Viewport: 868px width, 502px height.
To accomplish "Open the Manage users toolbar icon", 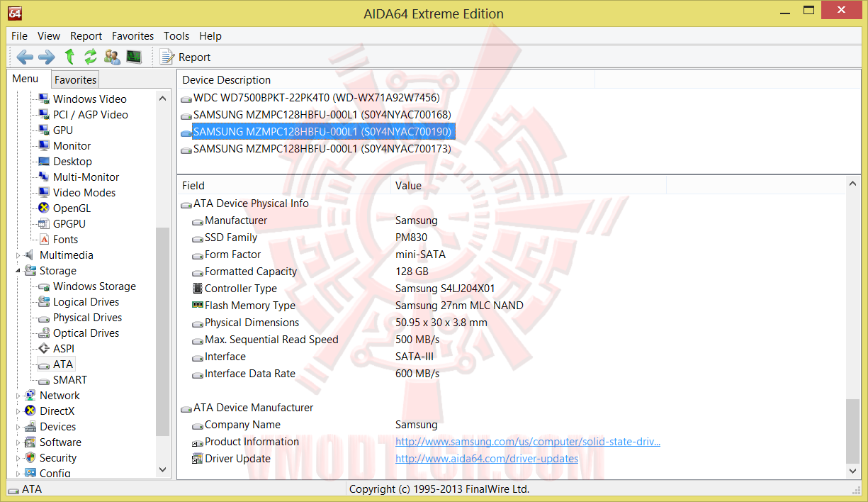I will tap(112, 57).
